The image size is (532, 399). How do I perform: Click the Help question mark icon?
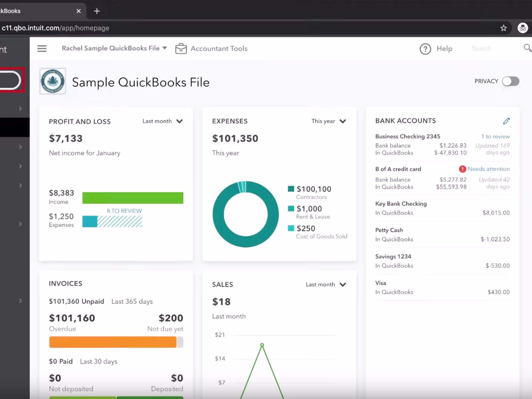point(425,49)
